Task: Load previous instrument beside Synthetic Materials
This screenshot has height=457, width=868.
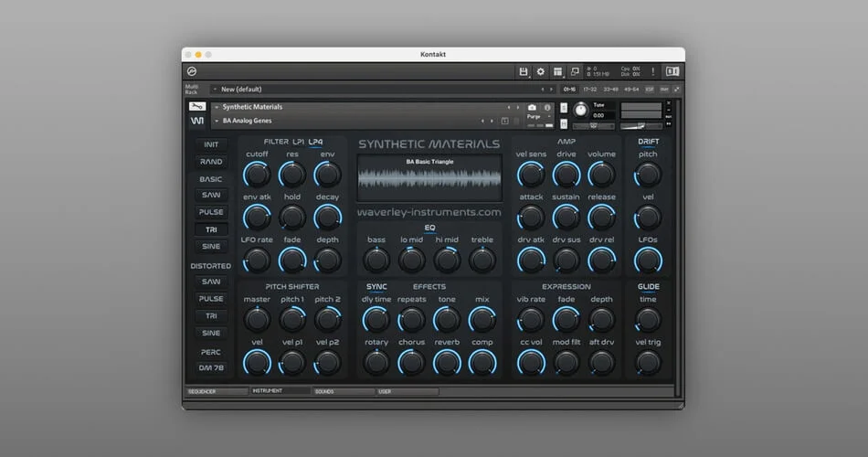Action: [509, 108]
